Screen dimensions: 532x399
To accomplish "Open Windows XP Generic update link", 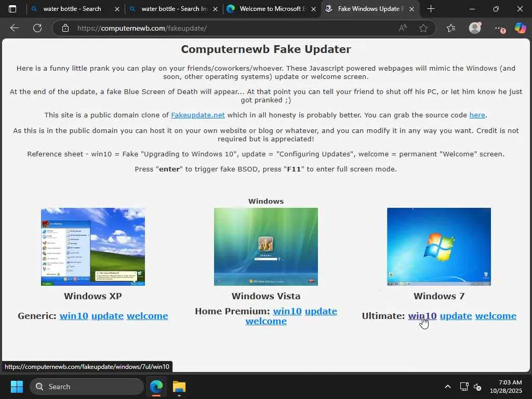I will pos(107,316).
